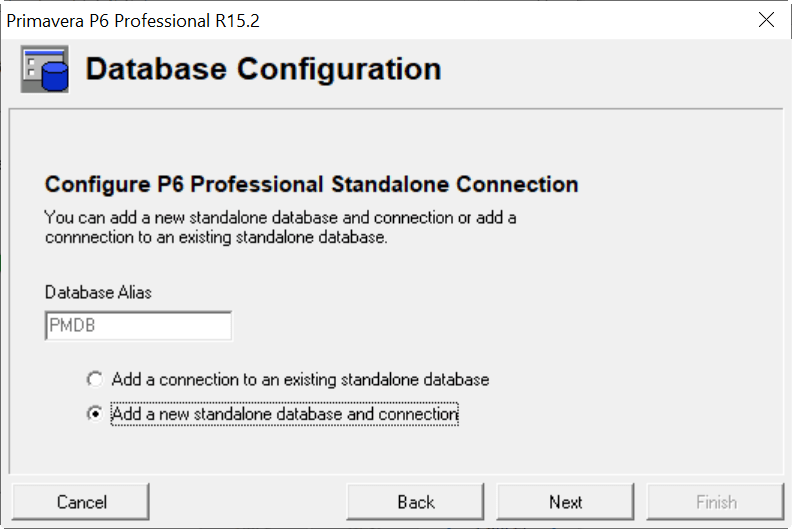Viewport: 792px width, 529px height.
Task: Click the greyed-out Finish button
Action: 715,502
